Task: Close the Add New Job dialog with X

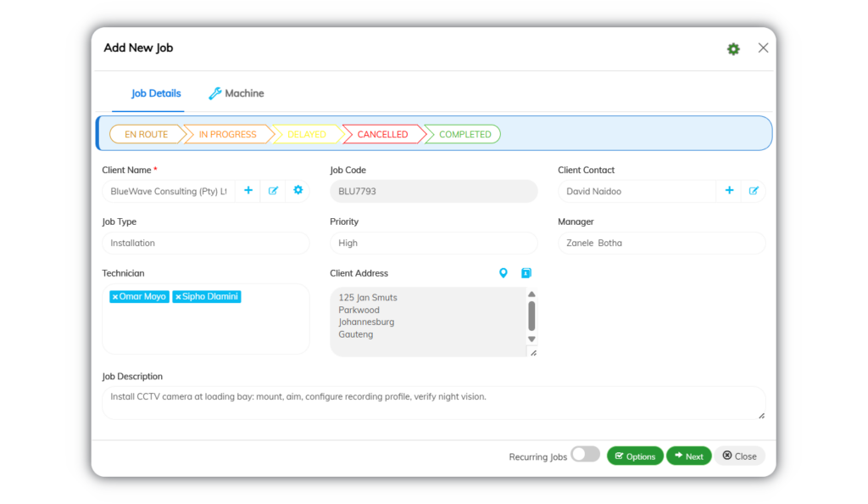Action: click(x=763, y=48)
